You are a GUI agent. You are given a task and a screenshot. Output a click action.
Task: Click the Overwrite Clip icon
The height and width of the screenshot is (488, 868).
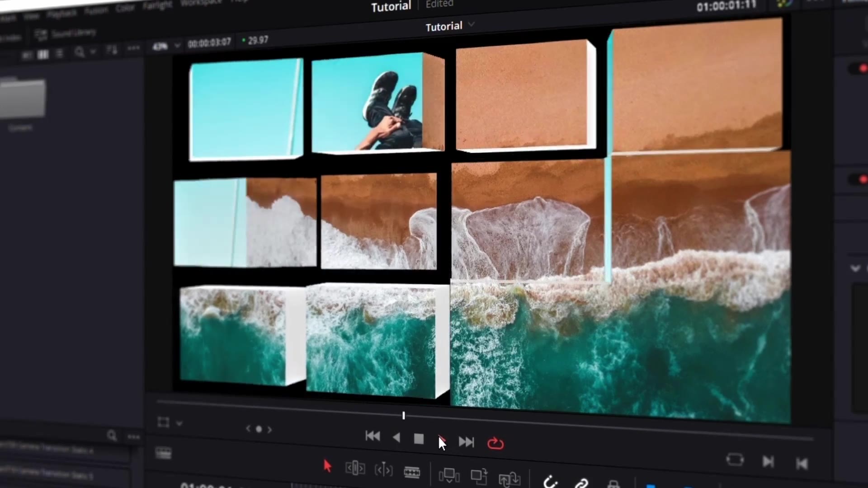click(x=479, y=476)
